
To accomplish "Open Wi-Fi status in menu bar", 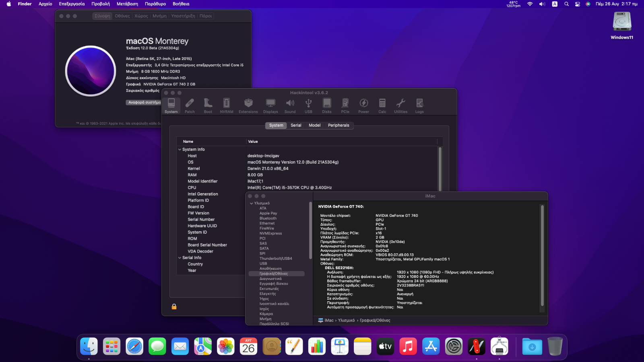I will (530, 4).
